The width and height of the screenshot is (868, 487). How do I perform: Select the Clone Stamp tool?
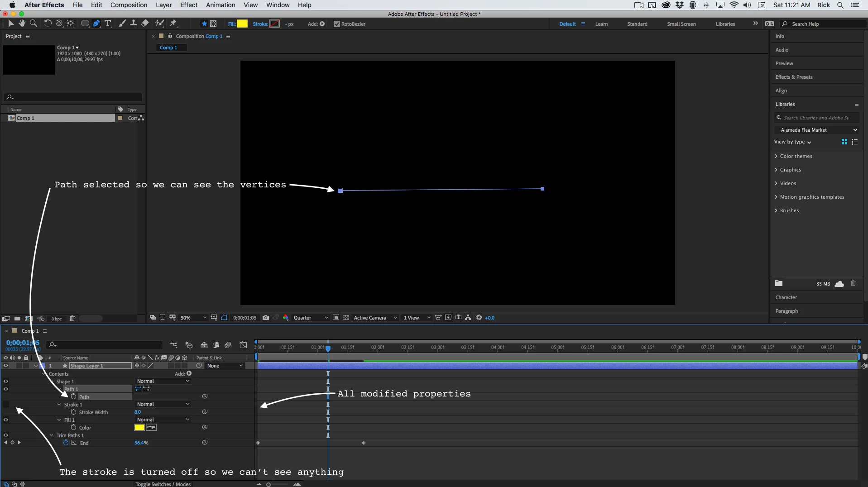tap(134, 24)
